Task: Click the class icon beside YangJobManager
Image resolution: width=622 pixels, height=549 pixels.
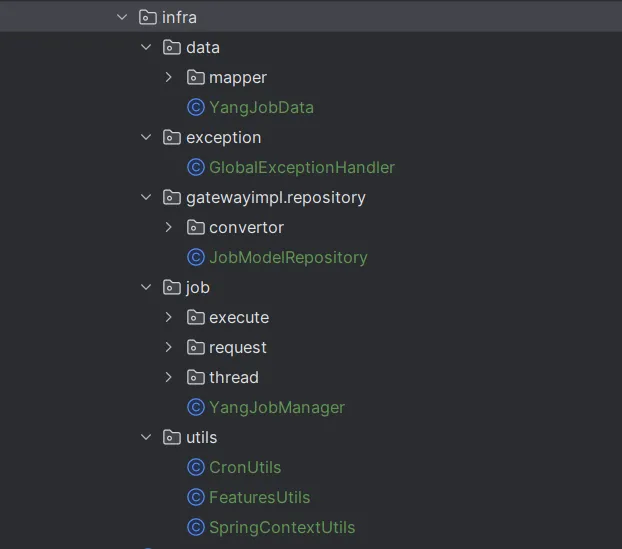Action: (196, 407)
